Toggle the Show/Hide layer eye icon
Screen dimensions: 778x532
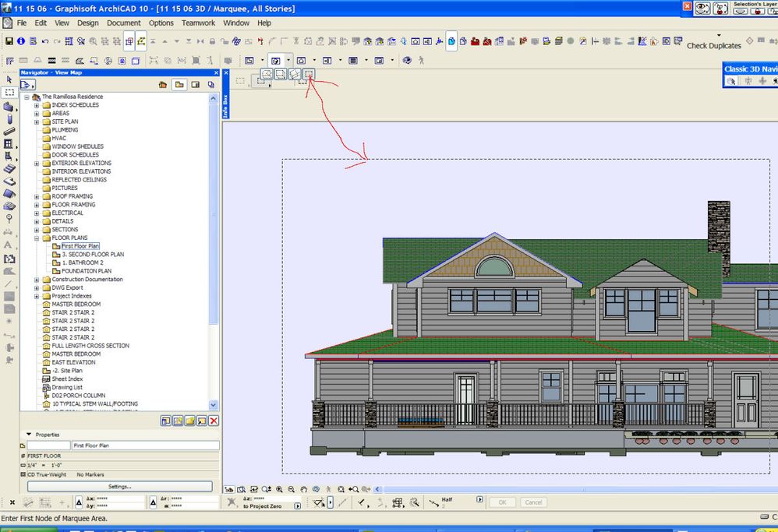tap(702, 8)
